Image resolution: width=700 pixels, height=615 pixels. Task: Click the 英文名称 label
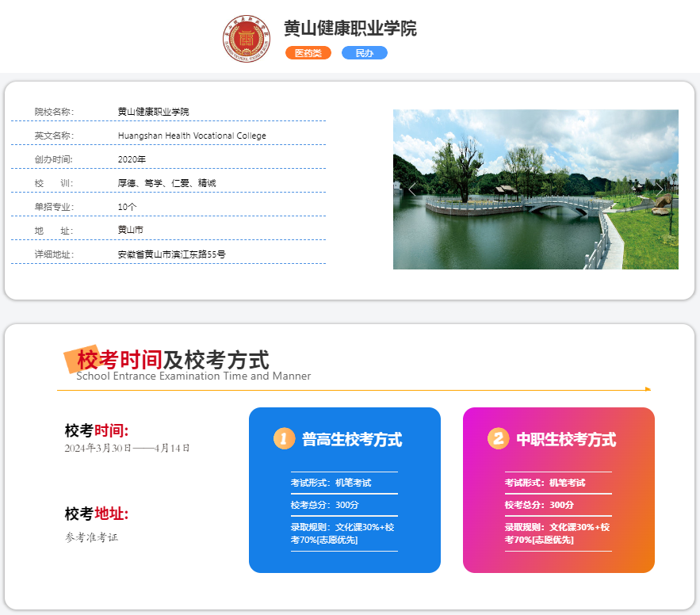(x=54, y=136)
